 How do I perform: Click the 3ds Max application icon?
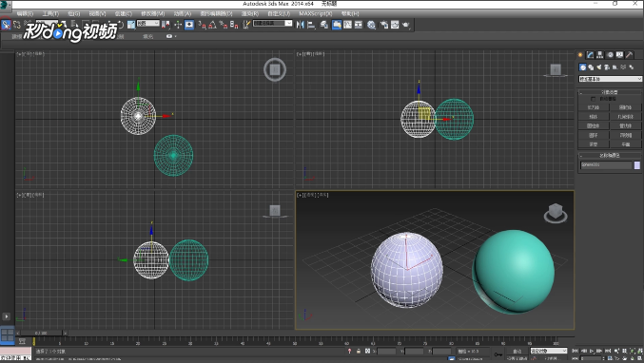click(5, 5)
